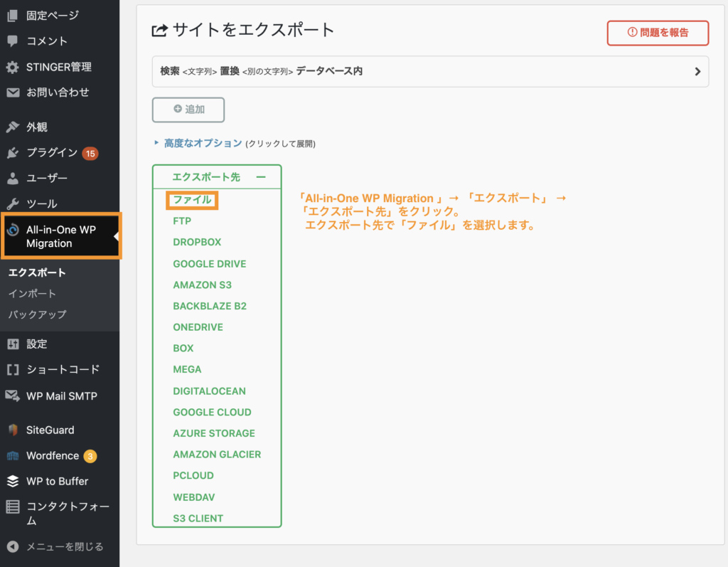This screenshot has width=728, height=567.
Task: Click the プラグイン plug icon
Action: tap(13, 152)
